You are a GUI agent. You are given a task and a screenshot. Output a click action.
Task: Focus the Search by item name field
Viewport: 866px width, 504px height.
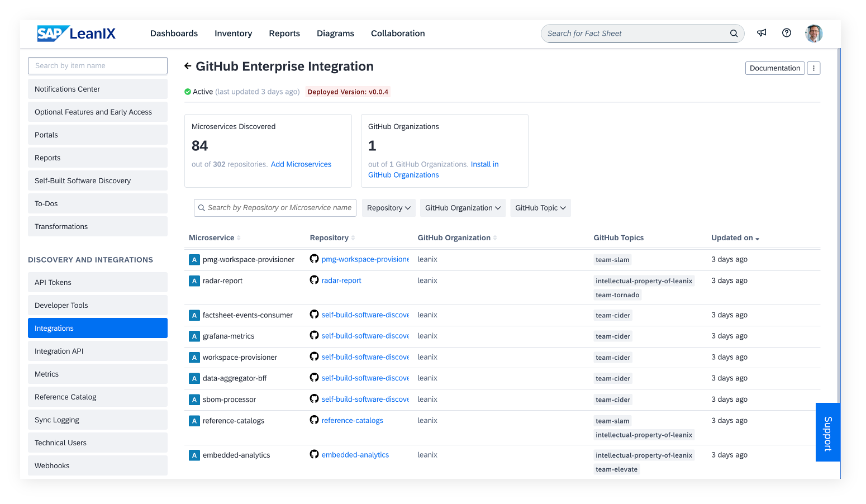[98, 65]
